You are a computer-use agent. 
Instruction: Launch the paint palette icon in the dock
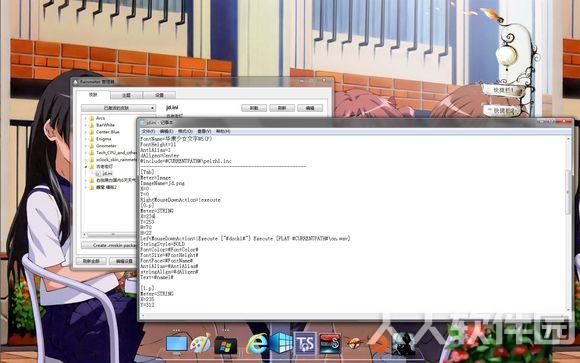[200, 343]
